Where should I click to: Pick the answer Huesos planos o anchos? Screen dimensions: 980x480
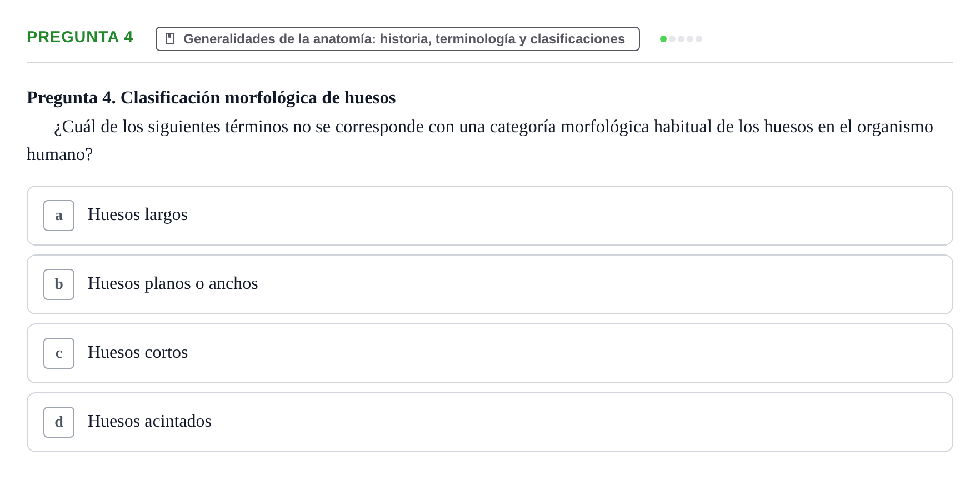[490, 284]
